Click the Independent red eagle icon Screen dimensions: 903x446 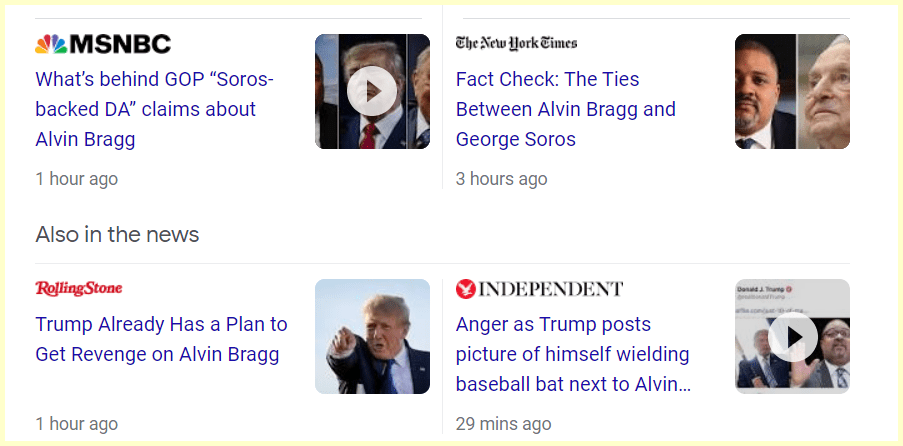(465, 289)
